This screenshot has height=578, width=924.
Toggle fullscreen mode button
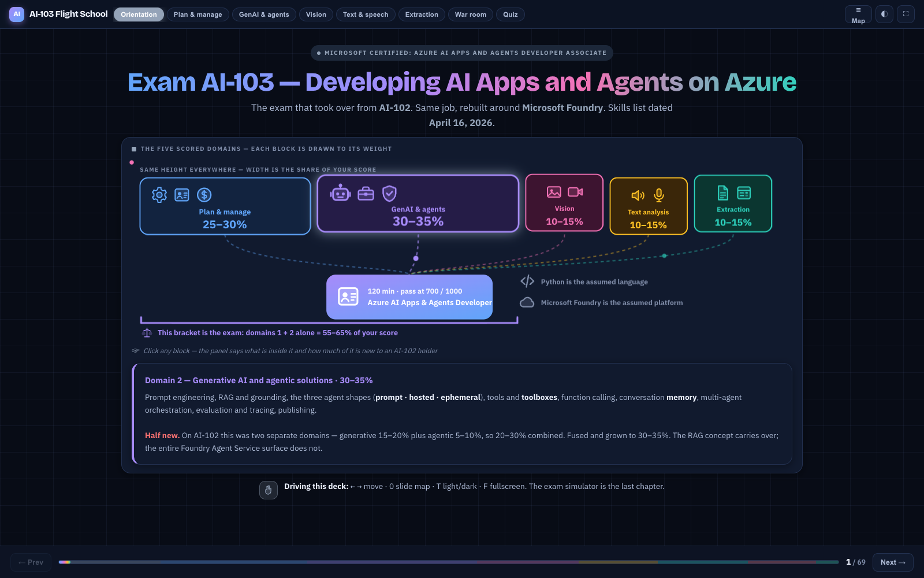(x=906, y=14)
